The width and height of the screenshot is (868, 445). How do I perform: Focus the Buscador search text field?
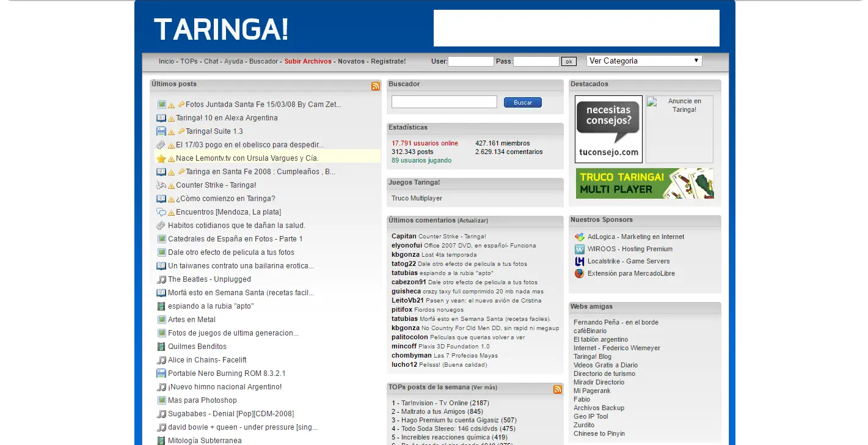(x=444, y=102)
